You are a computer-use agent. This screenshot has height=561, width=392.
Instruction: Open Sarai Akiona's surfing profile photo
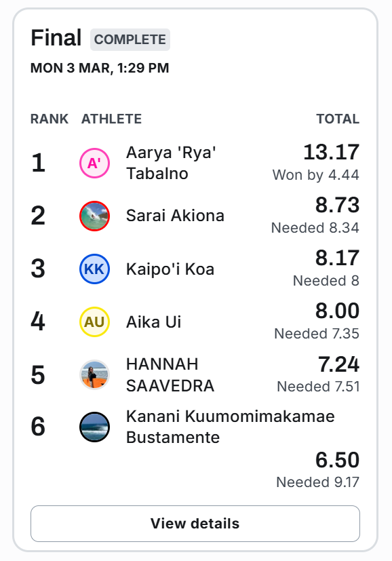click(94, 216)
